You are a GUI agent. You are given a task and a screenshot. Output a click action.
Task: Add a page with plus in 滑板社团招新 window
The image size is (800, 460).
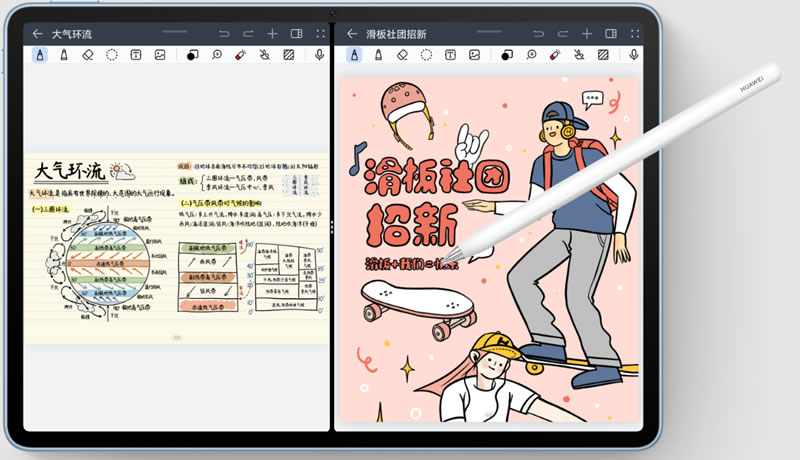click(x=587, y=34)
